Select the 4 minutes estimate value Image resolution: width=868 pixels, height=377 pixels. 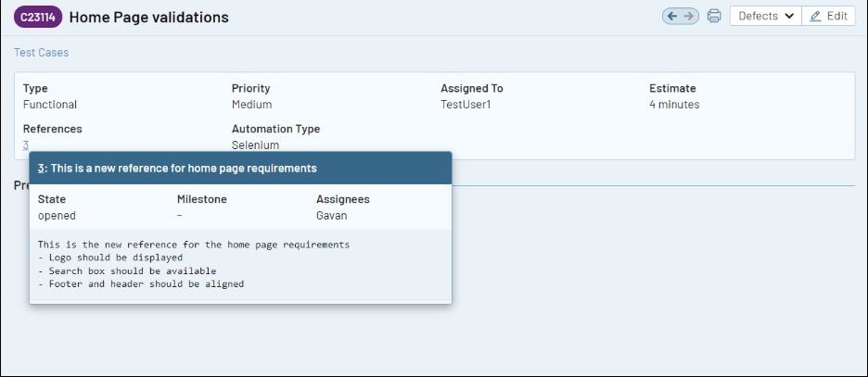tap(674, 105)
